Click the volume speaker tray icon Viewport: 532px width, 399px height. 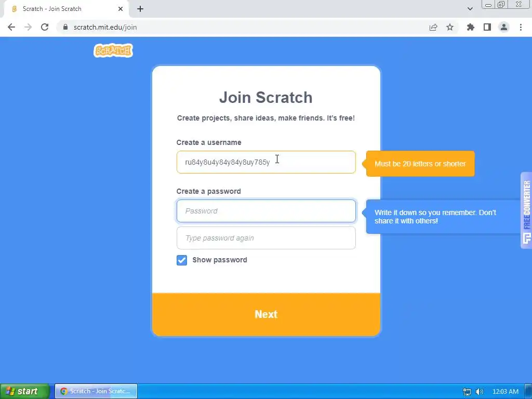(x=480, y=392)
